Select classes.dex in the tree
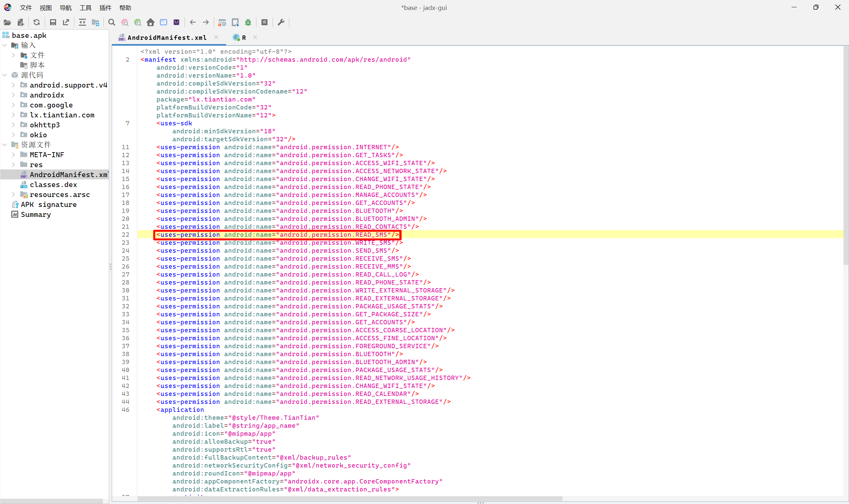The width and height of the screenshot is (849, 504). coord(48,185)
